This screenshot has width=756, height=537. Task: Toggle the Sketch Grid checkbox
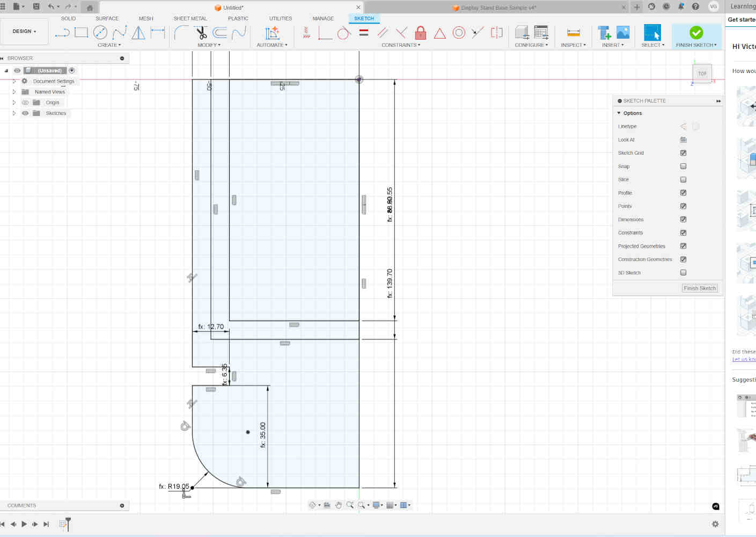click(x=683, y=153)
